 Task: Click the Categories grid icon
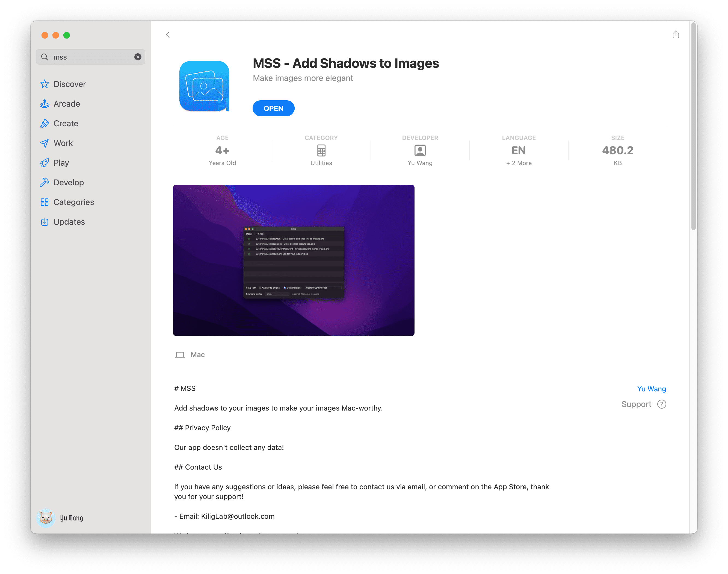pyautogui.click(x=45, y=202)
